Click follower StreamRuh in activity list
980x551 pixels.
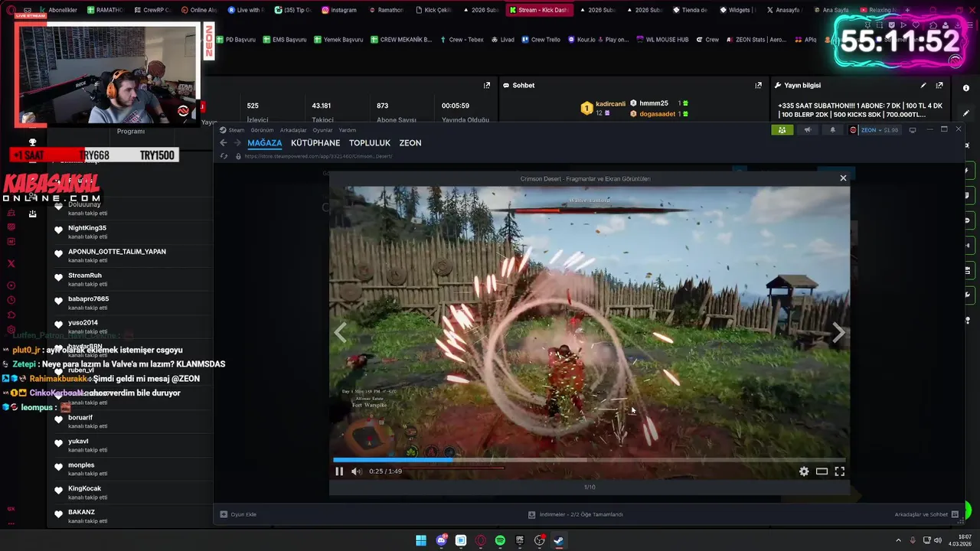[x=85, y=275]
